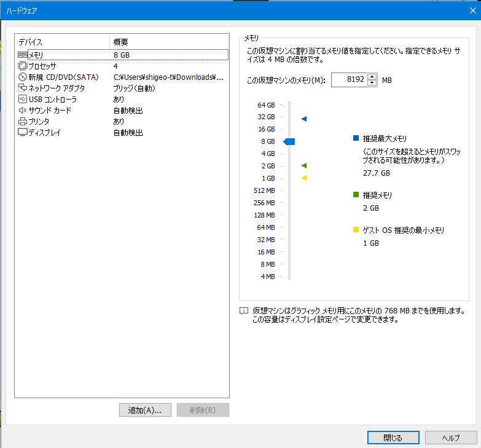Select the 2 GB slider label
This screenshot has height=448, width=481.
coord(268,166)
